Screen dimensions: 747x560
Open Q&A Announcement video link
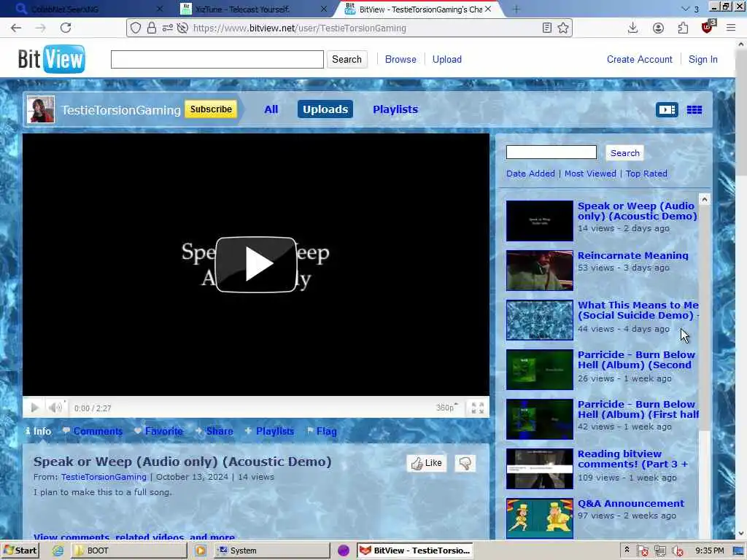click(x=630, y=504)
